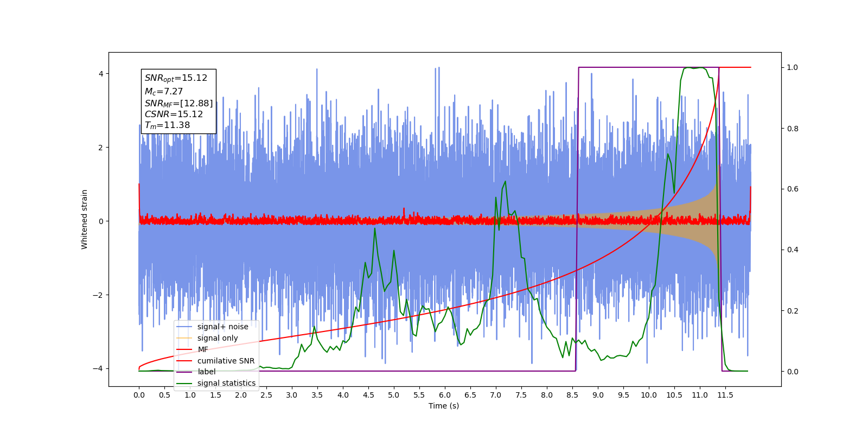Click the blue line sample for signal+ noise
This screenshot has width=868, height=434.
pos(184,327)
